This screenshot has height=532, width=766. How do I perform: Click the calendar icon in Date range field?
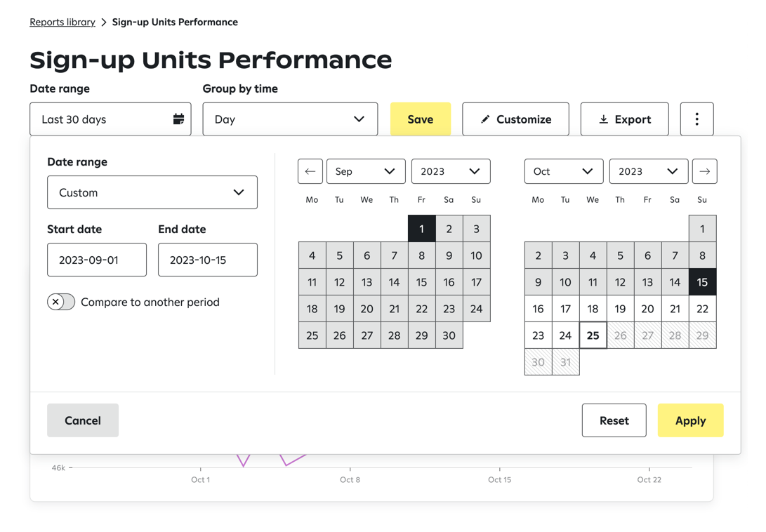pos(178,119)
